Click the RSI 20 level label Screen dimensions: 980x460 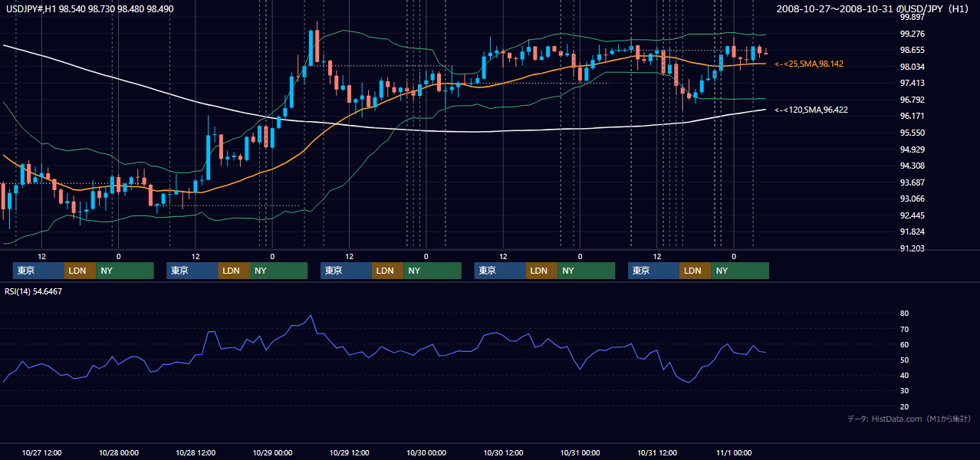point(904,406)
